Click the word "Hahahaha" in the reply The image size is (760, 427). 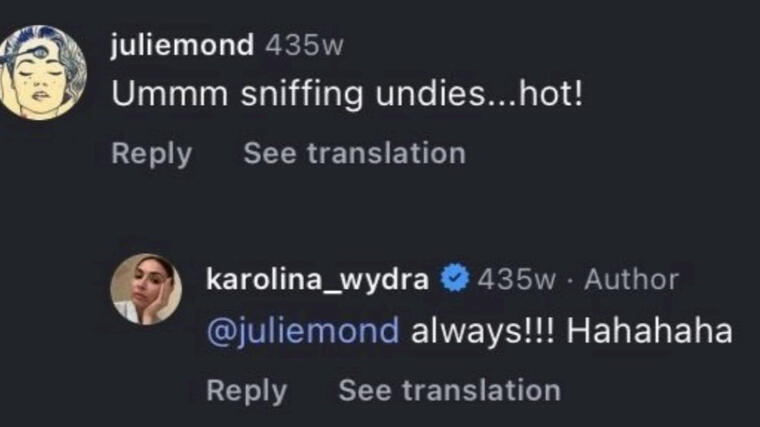(x=649, y=331)
